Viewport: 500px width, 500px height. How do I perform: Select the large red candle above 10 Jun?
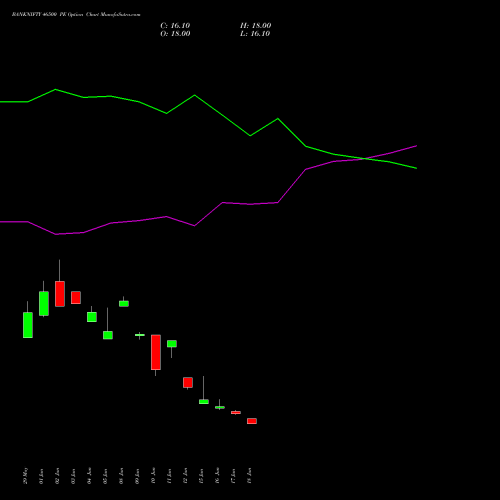(156, 352)
